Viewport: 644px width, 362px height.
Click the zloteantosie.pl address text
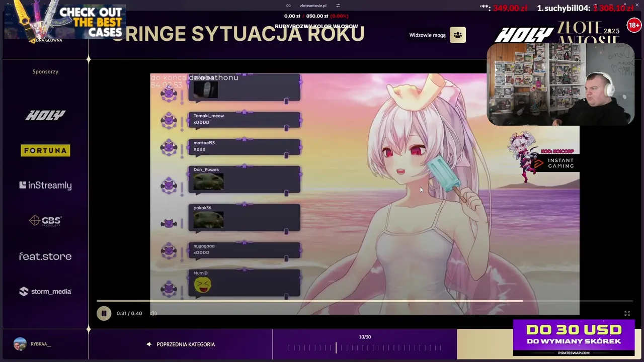tap(313, 6)
